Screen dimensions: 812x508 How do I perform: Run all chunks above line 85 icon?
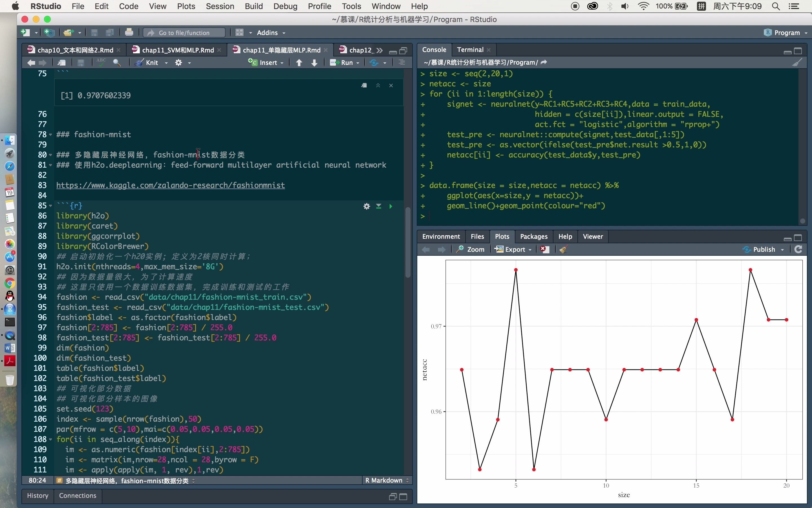pyautogui.click(x=378, y=206)
